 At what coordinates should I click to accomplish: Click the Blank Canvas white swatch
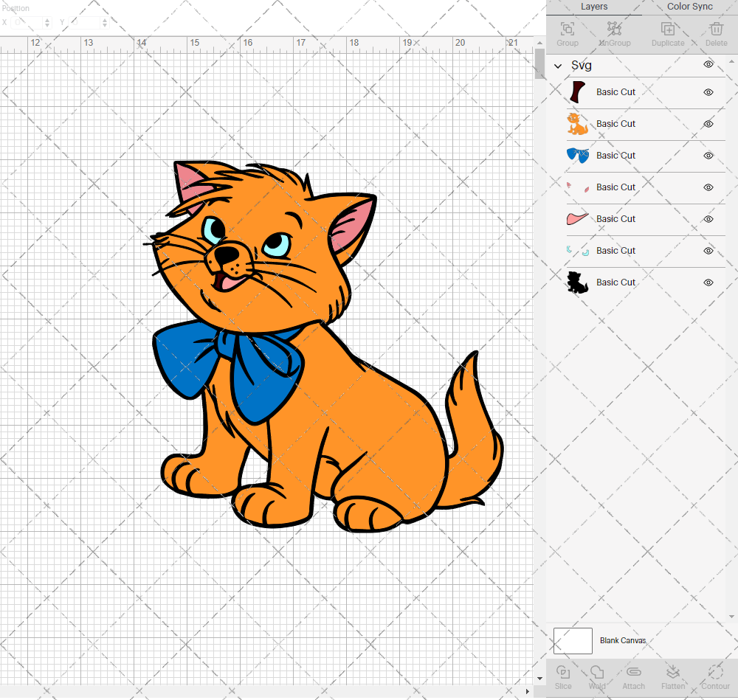[573, 640]
